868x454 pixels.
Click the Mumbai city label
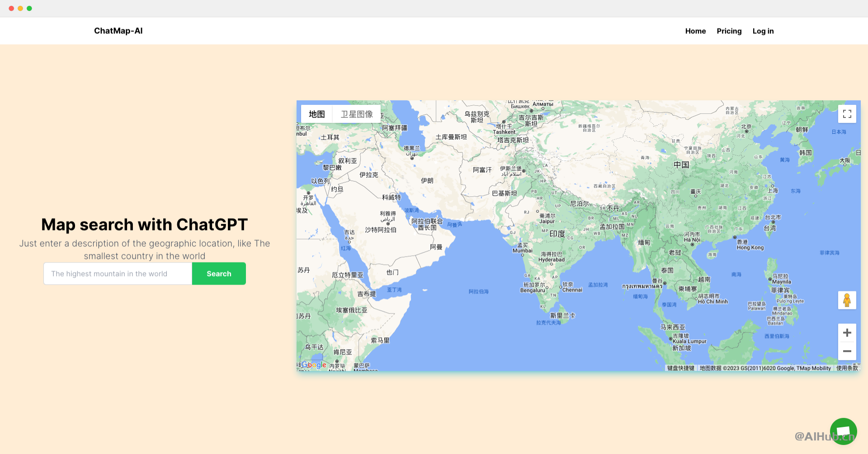(523, 251)
